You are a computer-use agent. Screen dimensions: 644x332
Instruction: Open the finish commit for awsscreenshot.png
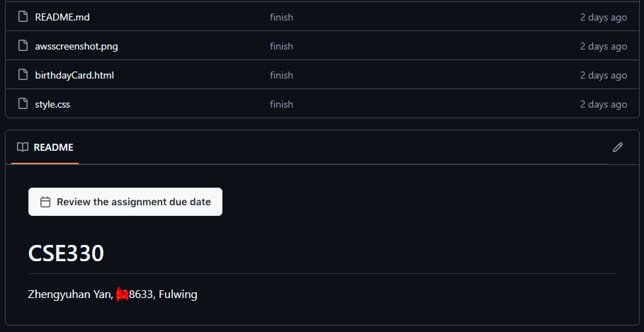tap(281, 47)
